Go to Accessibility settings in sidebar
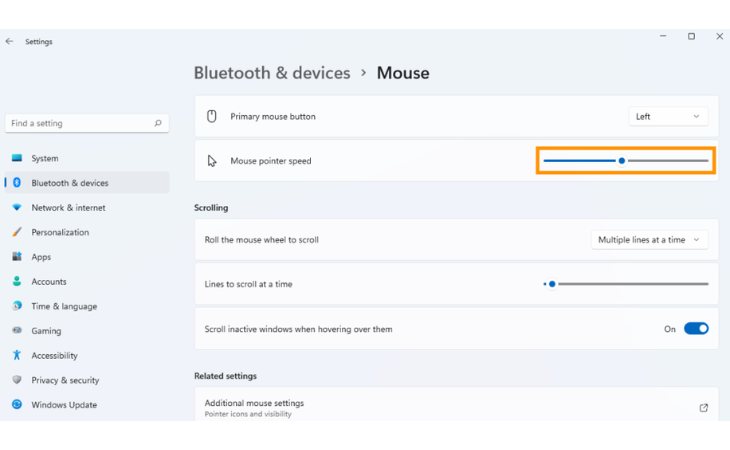The width and height of the screenshot is (730, 450). 54,355
